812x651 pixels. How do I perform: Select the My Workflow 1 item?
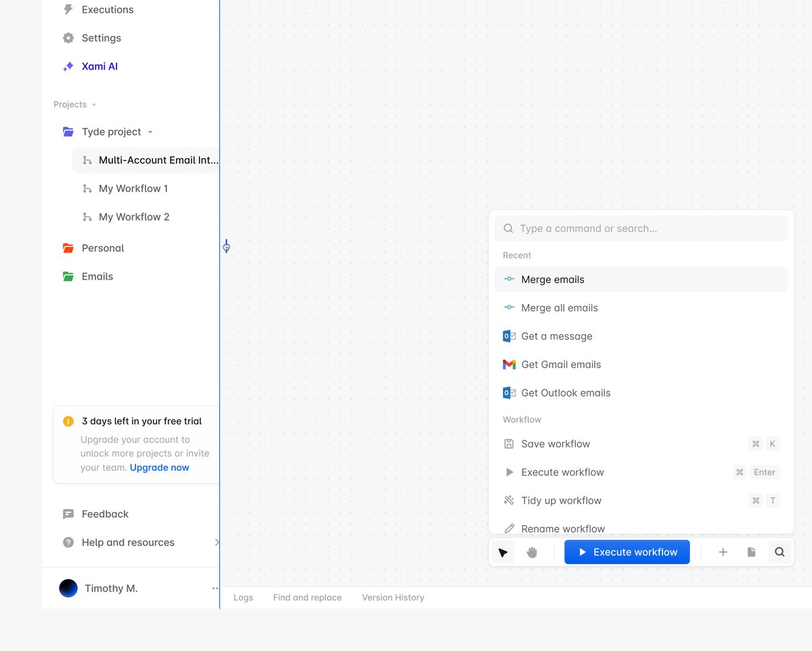click(134, 188)
